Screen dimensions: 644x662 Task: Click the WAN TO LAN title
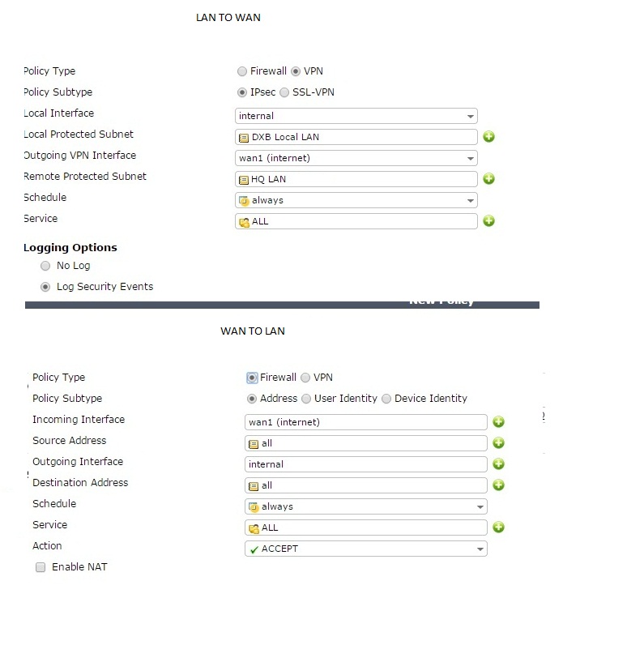(253, 331)
